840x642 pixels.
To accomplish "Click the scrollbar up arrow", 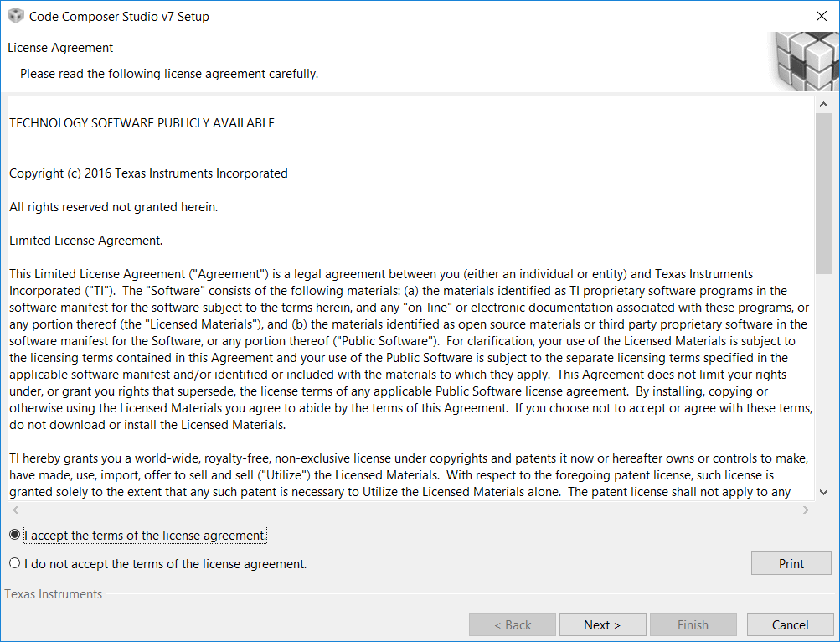I will coord(824,103).
